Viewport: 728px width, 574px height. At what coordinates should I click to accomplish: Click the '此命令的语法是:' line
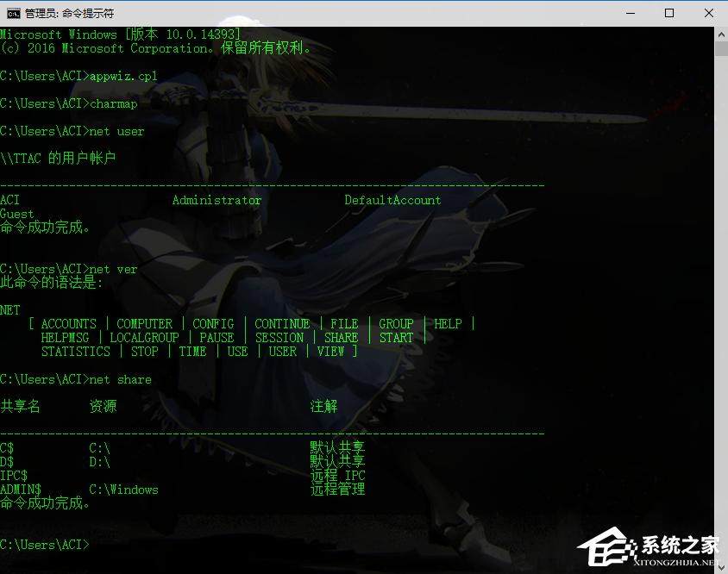point(51,282)
